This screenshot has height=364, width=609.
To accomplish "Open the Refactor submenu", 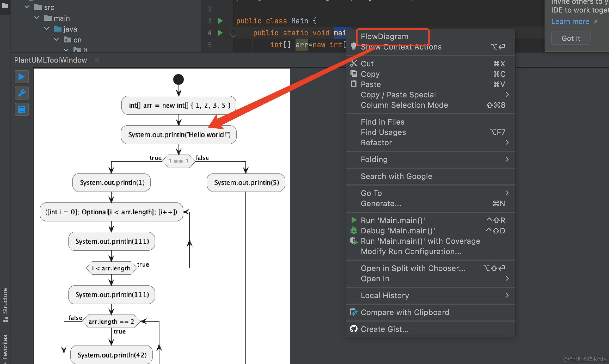I will [x=376, y=143].
